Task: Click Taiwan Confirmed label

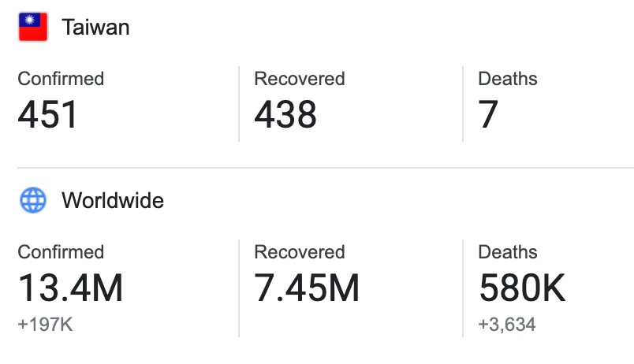Action: pyautogui.click(x=61, y=78)
